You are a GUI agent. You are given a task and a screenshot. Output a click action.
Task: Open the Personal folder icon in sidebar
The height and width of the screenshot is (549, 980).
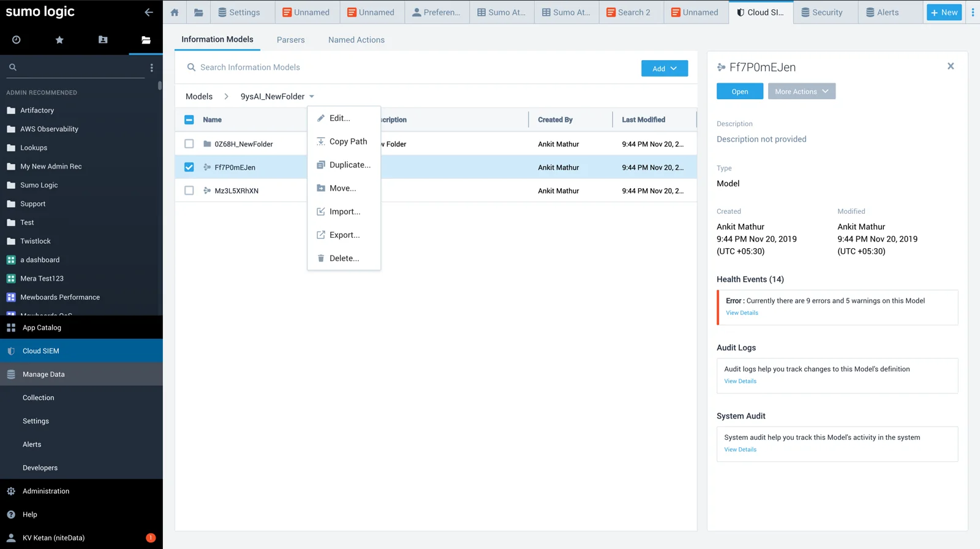coord(103,40)
